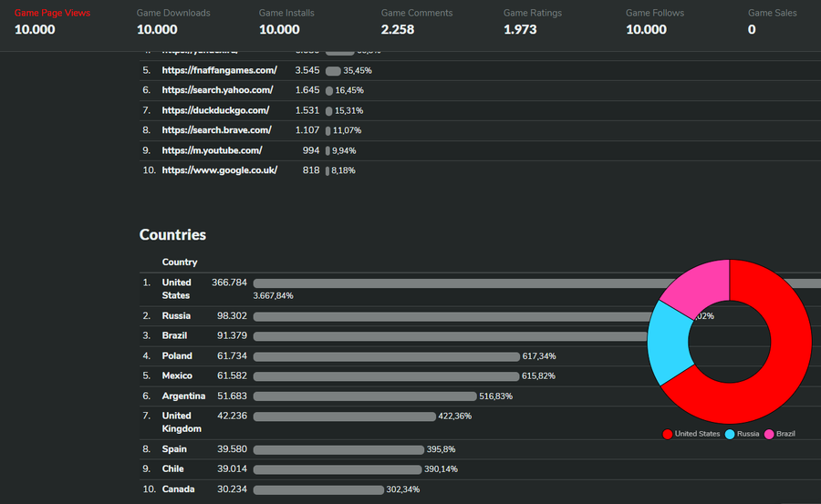Click the Poland progress bar
Screen dimensions: 821x504
point(387,356)
